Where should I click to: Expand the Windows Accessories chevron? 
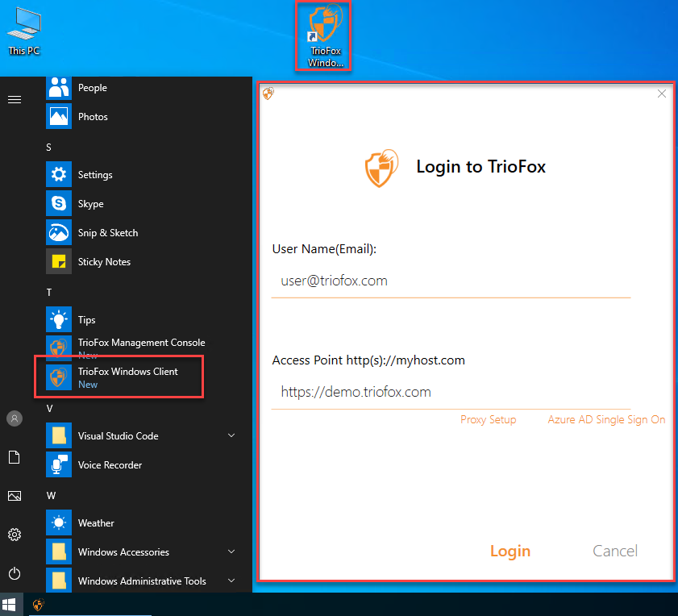[231, 551]
